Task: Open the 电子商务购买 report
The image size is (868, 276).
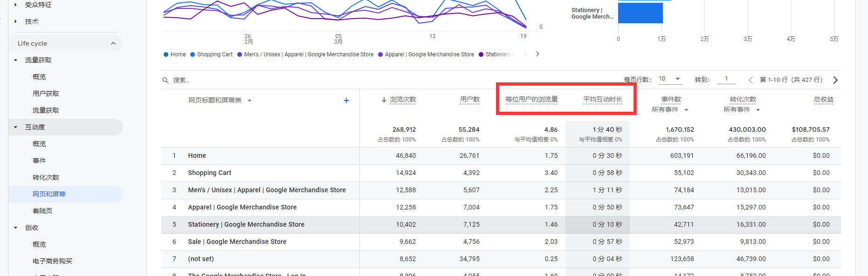Action: 52,261
